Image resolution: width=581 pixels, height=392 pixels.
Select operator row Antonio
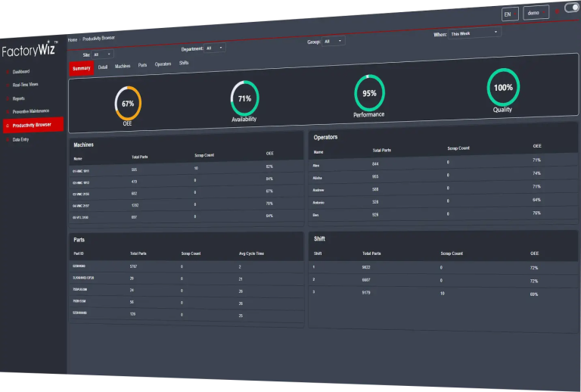(x=443, y=201)
